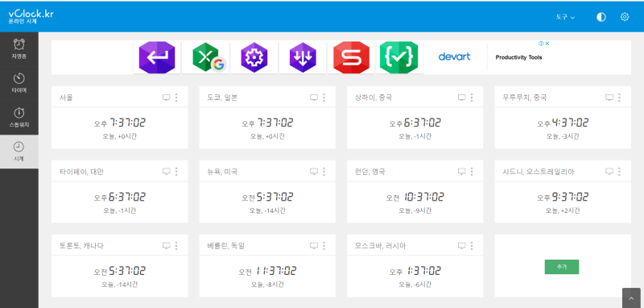Click purple gear hexagon ad icon
The height and width of the screenshot is (308, 644).
[x=254, y=57]
